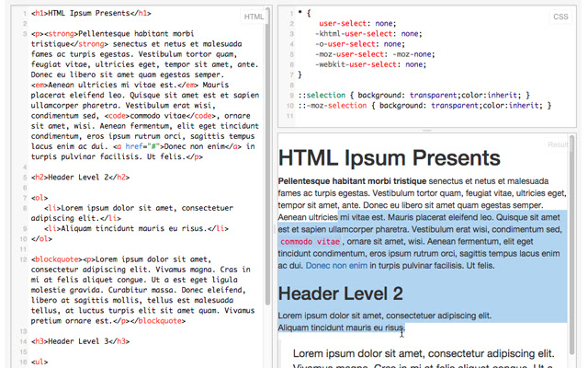Screen dimensions: 588x368
Task: Click the 'Header Level 2' heading in the preview
Action: tap(340, 293)
